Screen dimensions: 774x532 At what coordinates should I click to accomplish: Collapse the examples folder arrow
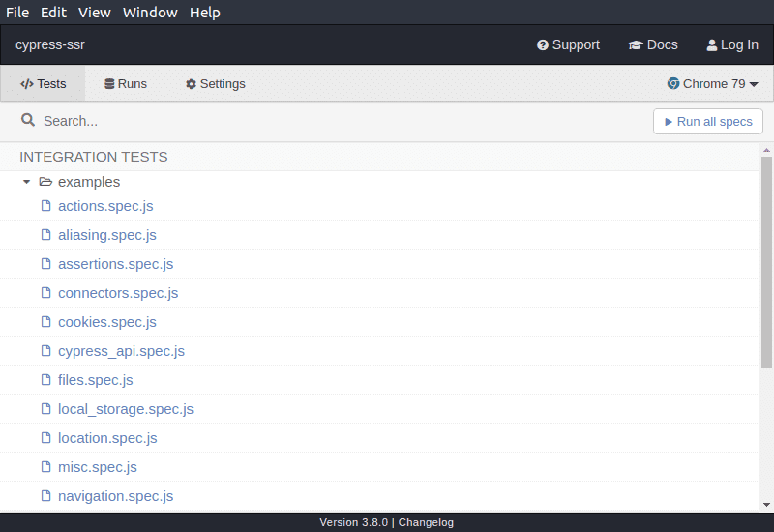point(27,182)
